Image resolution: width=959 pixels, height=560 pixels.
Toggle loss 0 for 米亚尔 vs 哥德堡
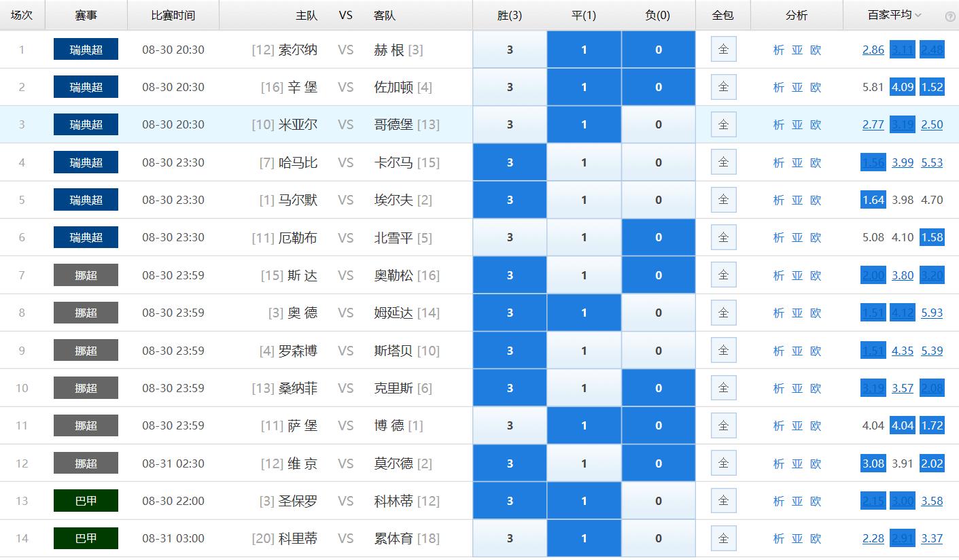(658, 124)
